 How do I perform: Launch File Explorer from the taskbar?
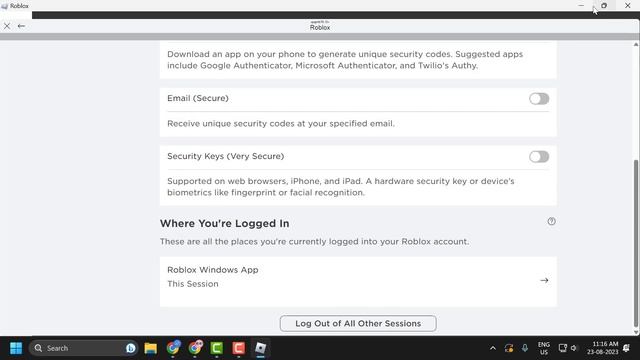point(151,348)
